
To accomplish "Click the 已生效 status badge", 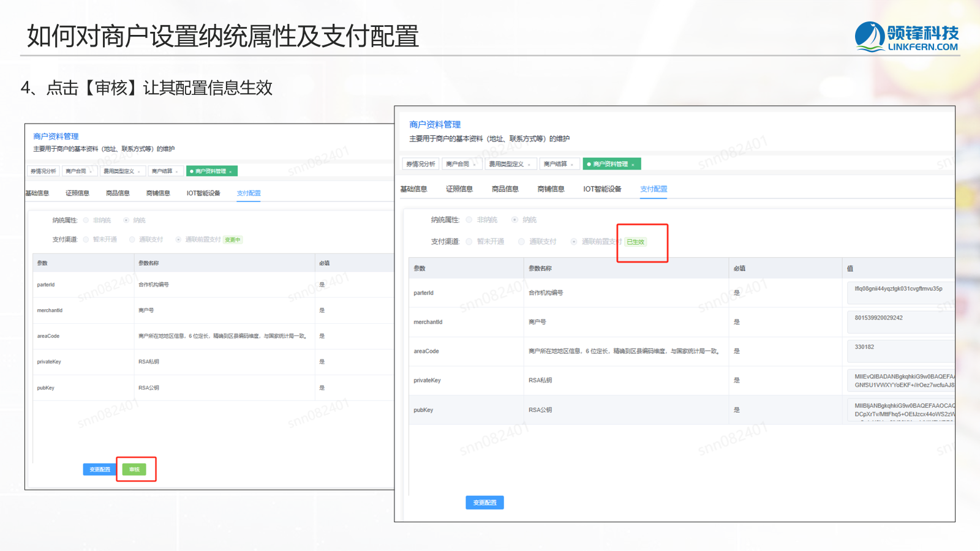I will click(x=635, y=242).
